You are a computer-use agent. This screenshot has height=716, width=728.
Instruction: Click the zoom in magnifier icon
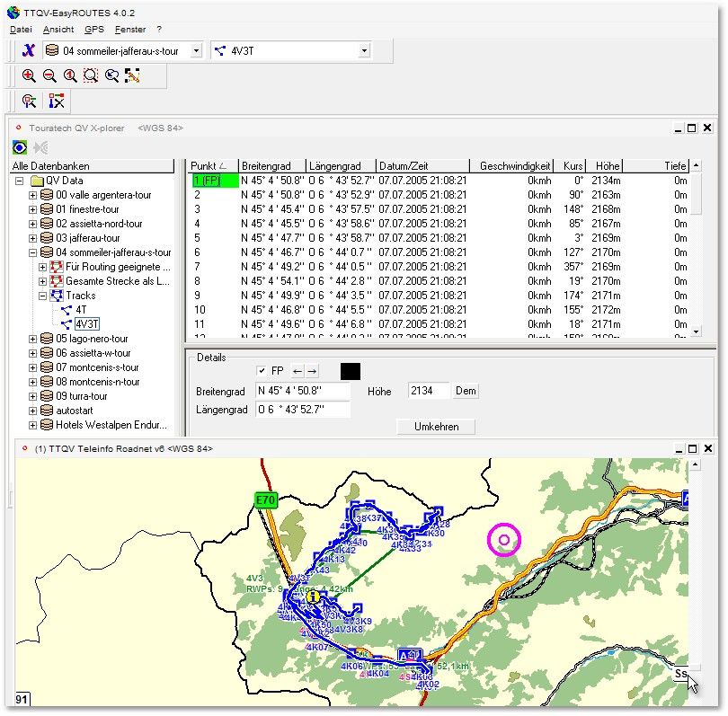tap(29, 76)
